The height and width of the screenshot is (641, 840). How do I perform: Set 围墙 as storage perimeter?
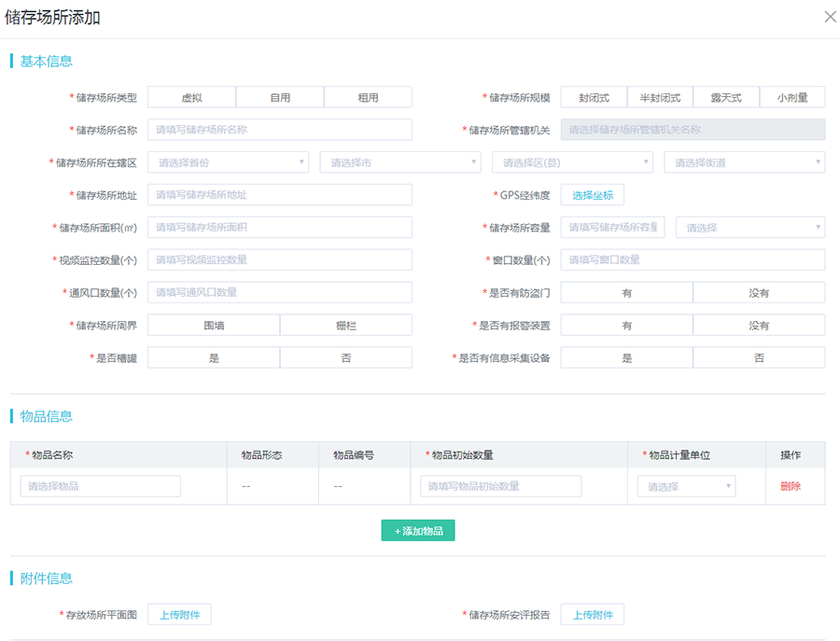tap(214, 325)
